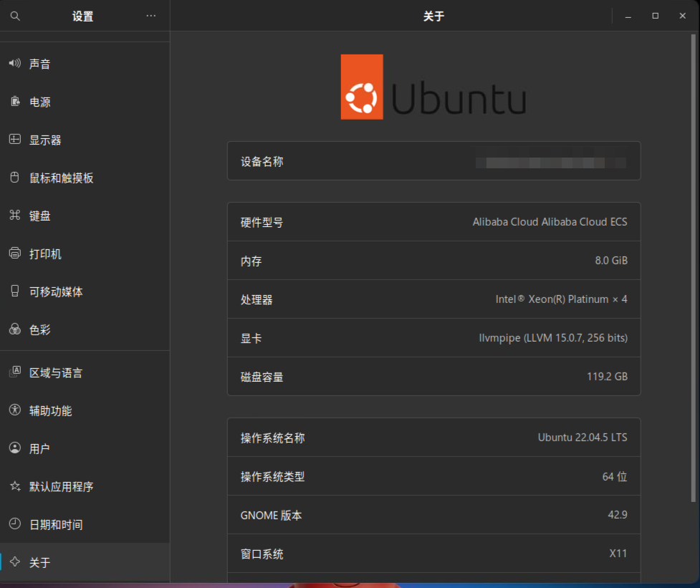Open the settings search magnifier icon

click(x=15, y=16)
